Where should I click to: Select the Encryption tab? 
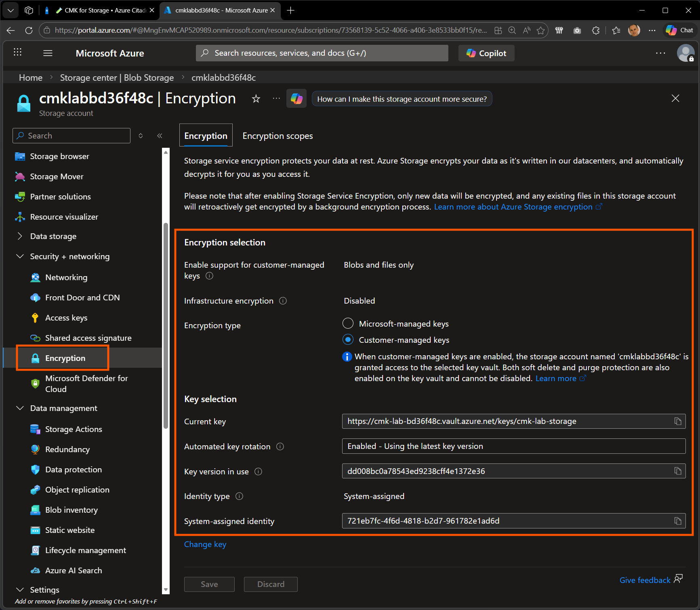coord(206,136)
